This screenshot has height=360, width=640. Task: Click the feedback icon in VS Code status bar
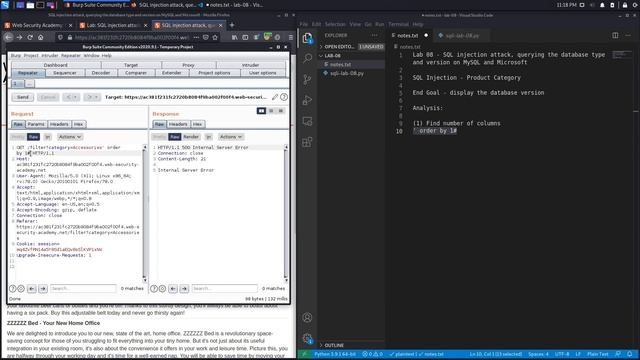tap(618, 354)
